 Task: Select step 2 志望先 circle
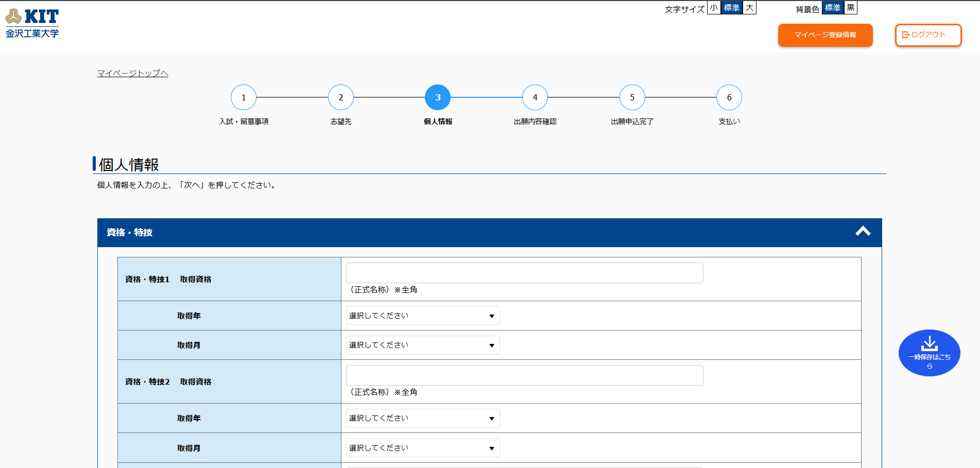341,97
